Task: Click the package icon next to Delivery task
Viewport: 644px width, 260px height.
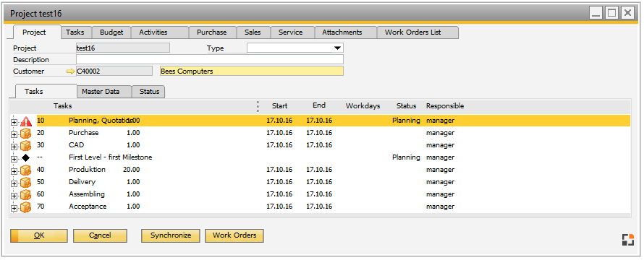Action: tap(26, 183)
